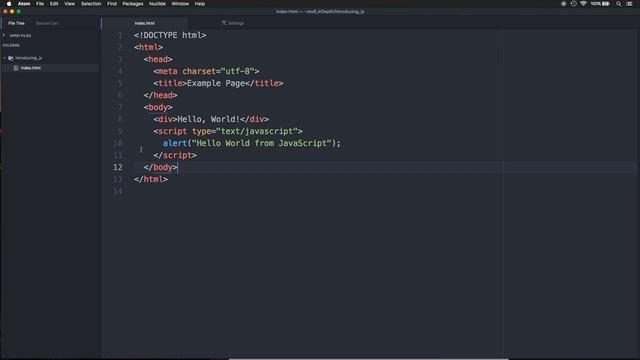Activate the index.html editor tab
This screenshot has height=360, width=640.
point(144,23)
